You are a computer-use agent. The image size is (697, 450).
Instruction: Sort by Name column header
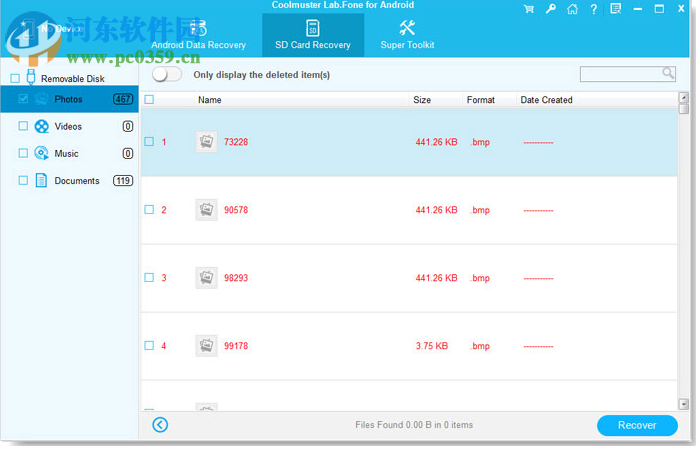(210, 100)
